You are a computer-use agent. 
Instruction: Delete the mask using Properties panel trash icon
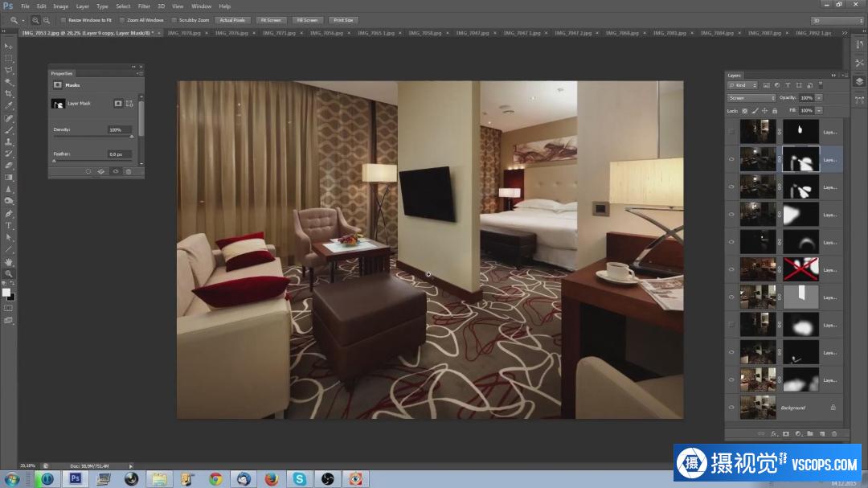[x=129, y=172]
